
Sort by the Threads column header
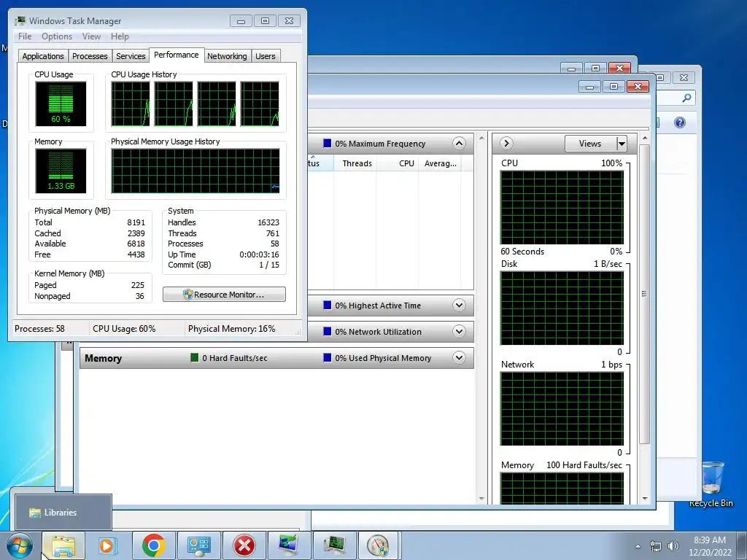pyautogui.click(x=357, y=163)
